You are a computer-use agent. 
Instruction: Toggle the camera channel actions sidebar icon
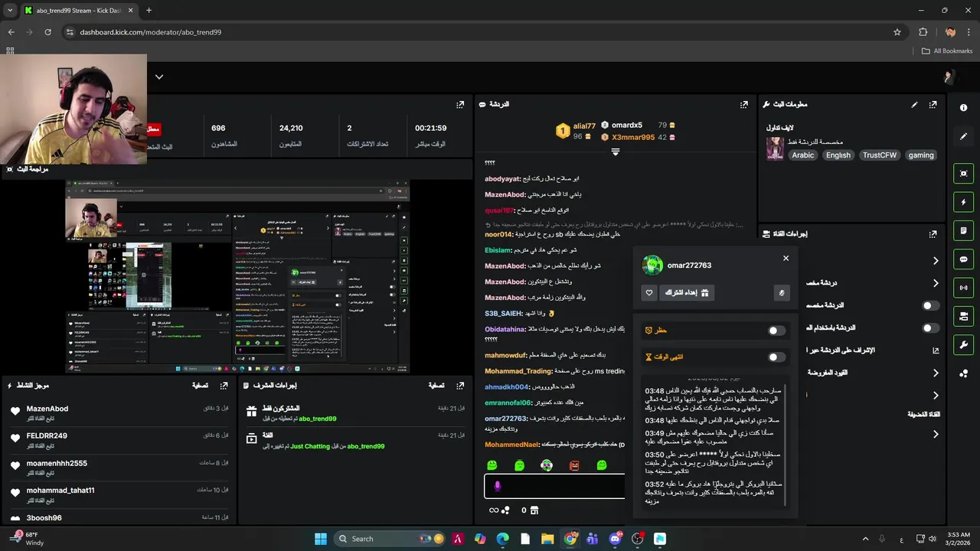(963, 316)
